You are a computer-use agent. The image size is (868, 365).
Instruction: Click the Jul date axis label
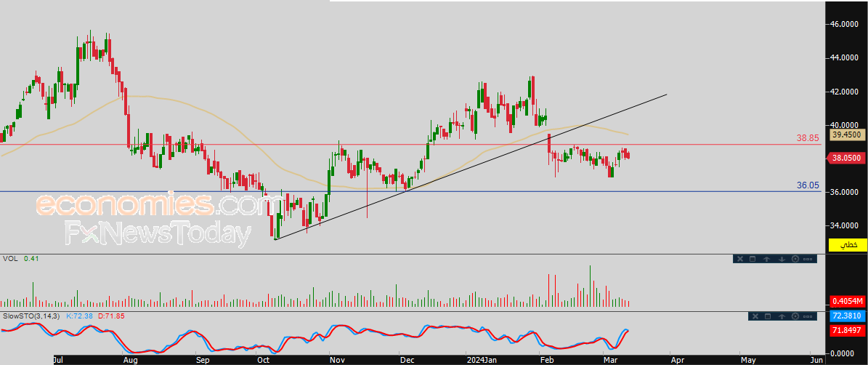coord(58,360)
